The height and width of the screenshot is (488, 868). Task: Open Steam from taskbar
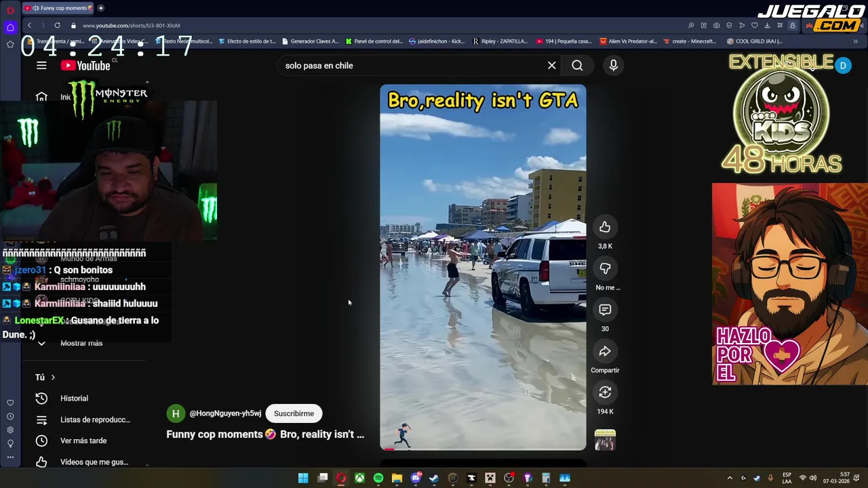pos(434,479)
